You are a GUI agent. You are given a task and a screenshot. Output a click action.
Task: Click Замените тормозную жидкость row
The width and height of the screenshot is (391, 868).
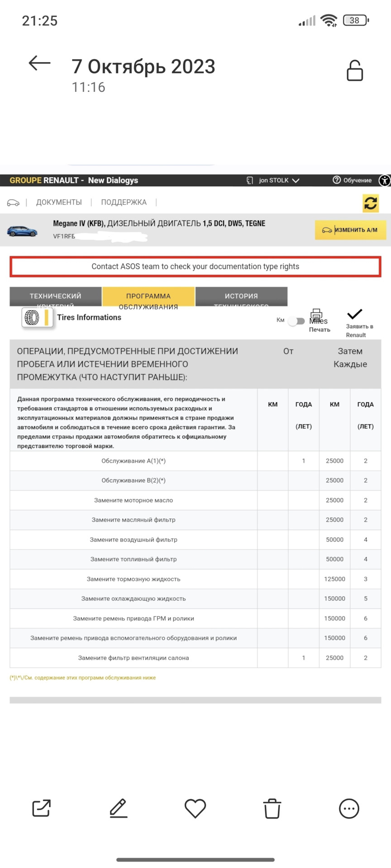coord(195,579)
